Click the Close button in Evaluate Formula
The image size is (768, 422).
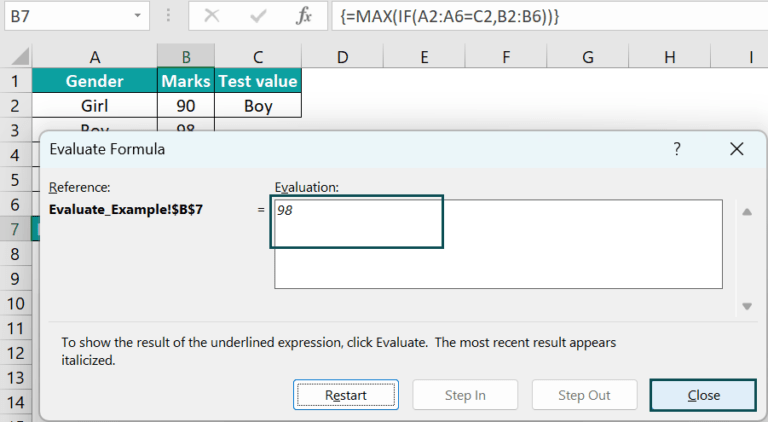coord(703,395)
